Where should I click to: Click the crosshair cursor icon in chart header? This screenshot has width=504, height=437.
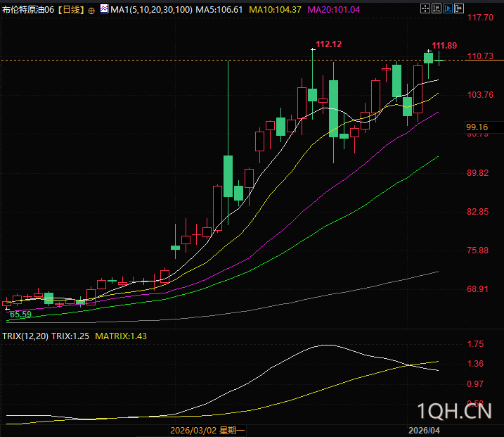tap(425, 8)
